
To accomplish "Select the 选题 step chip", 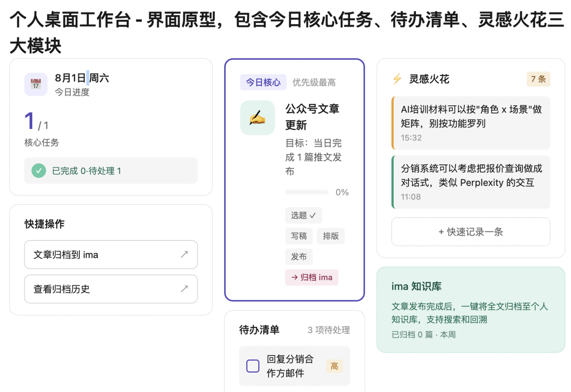I will click(303, 215).
